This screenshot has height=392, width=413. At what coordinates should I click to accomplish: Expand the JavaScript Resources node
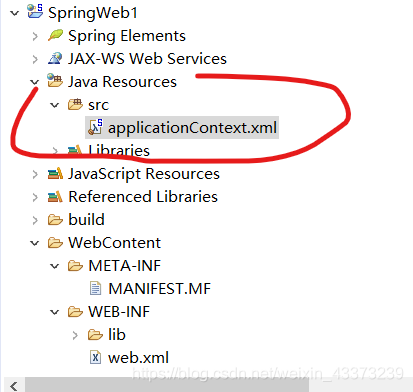[35, 174]
